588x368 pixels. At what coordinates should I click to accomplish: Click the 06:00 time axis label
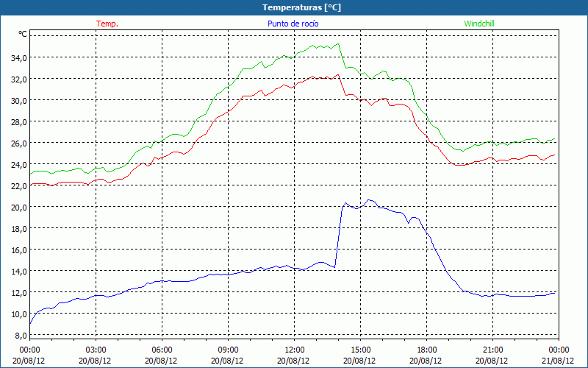point(162,350)
